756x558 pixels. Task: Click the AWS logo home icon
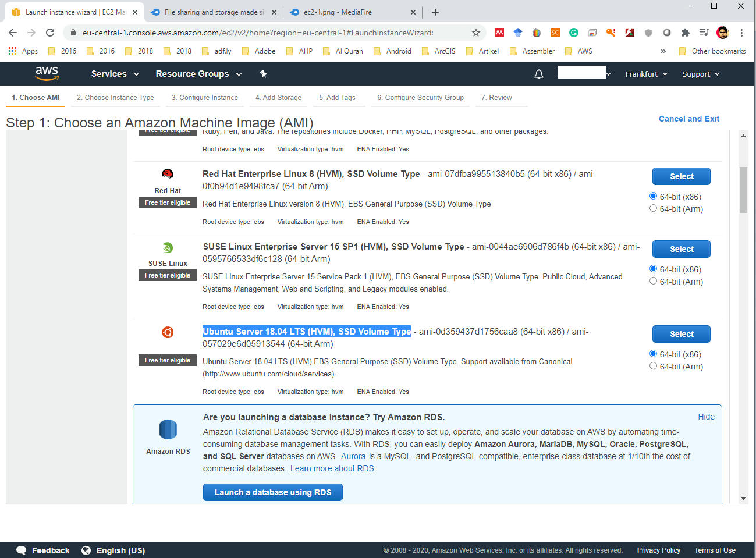point(47,73)
